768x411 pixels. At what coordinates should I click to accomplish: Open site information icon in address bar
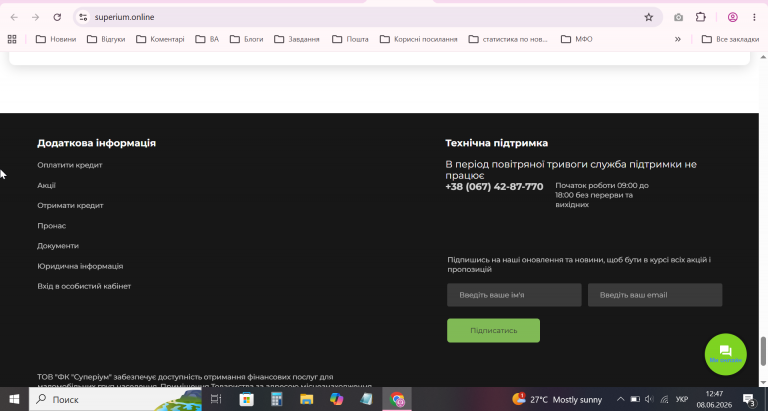coord(83,17)
